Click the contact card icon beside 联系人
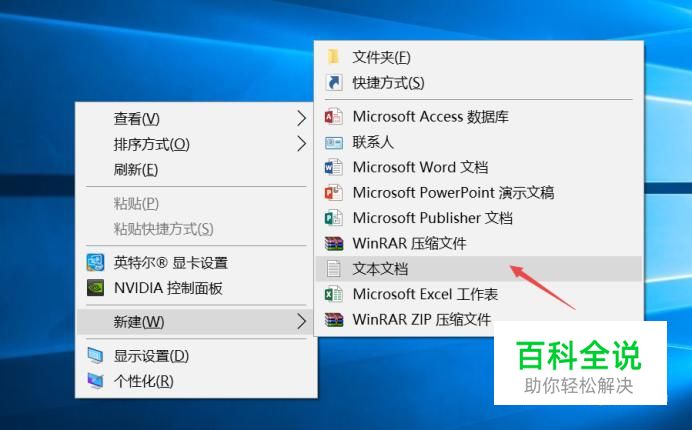The image size is (692, 430). pyautogui.click(x=334, y=143)
